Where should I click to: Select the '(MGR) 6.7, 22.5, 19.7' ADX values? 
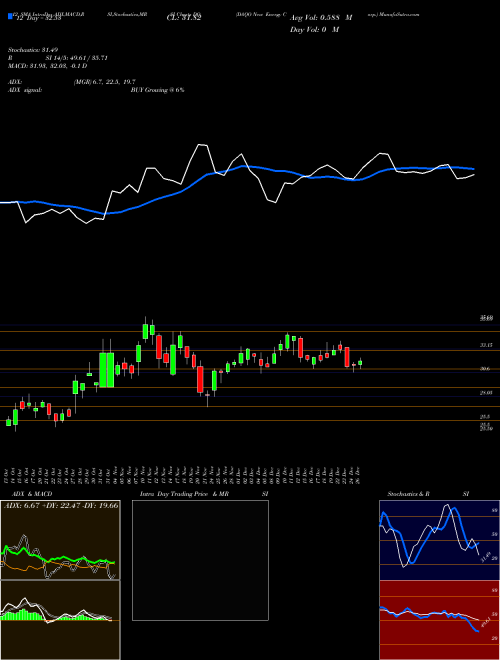pos(104,82)
